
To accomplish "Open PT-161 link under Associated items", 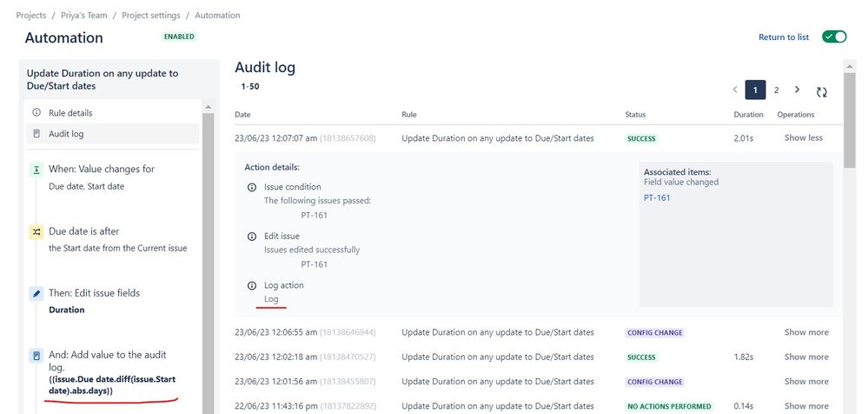I will (x=657, y=197).
